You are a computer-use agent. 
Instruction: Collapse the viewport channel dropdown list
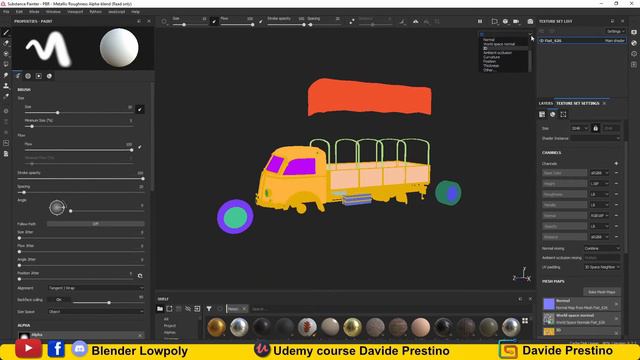[x=530, y=34]
